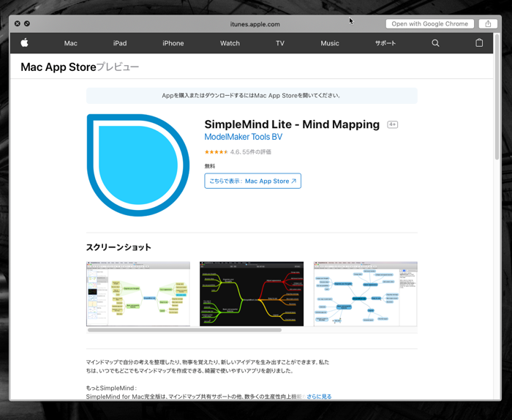
Task: Open the iPhone menu item
Action: click(x=173, y=43)
